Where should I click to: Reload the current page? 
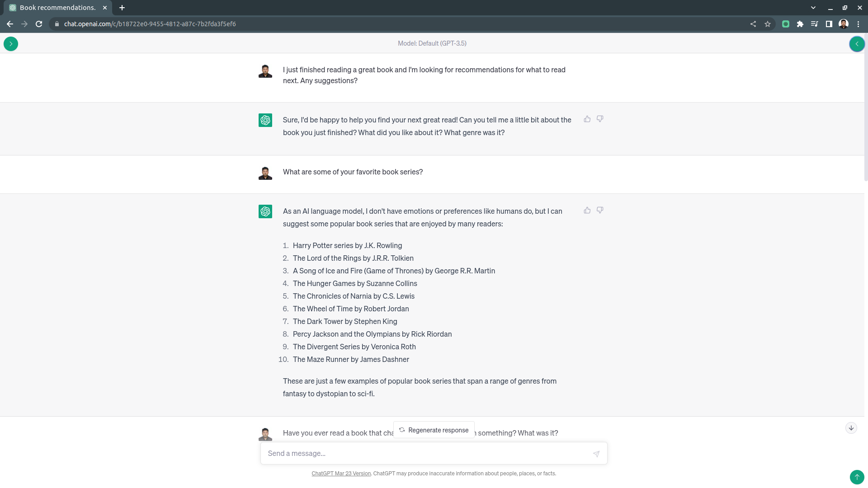coord(39,24)
